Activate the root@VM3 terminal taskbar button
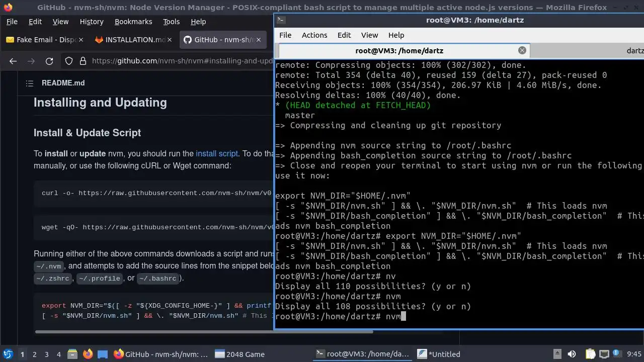644x362 pixels. coord(363,354)
